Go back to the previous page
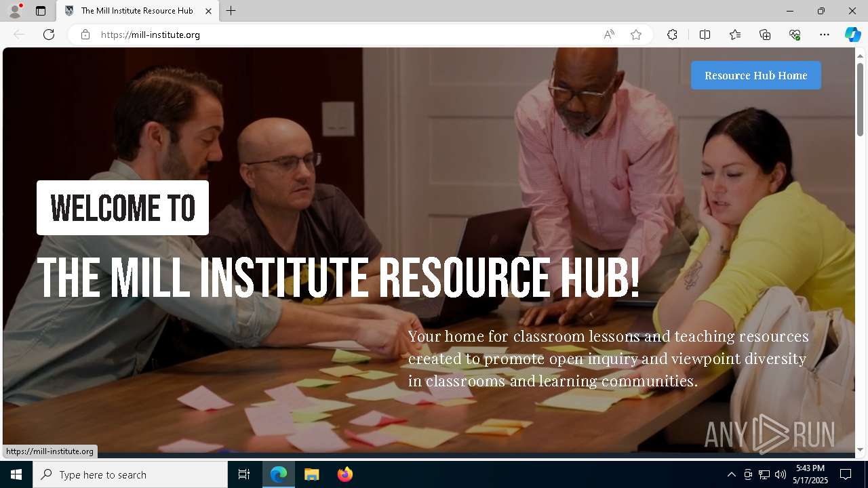The height and width of the screenshot is (488, 868). (x=19, y=35)
